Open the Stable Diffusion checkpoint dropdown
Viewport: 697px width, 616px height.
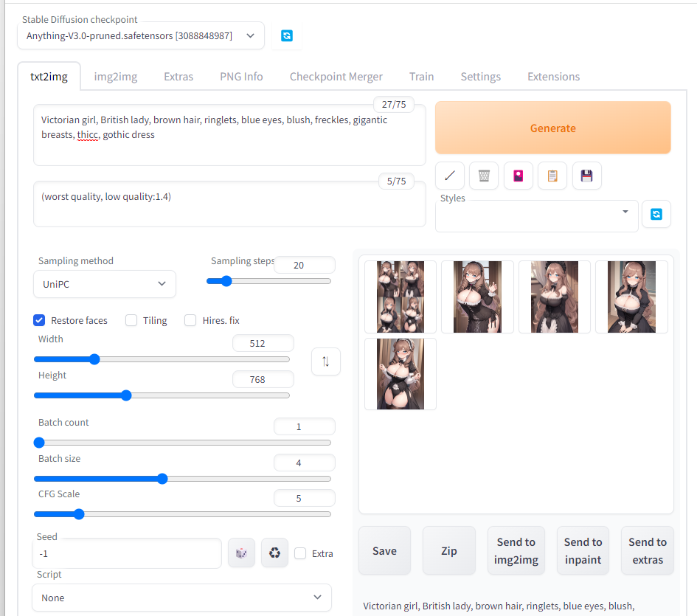click(140, 35)
